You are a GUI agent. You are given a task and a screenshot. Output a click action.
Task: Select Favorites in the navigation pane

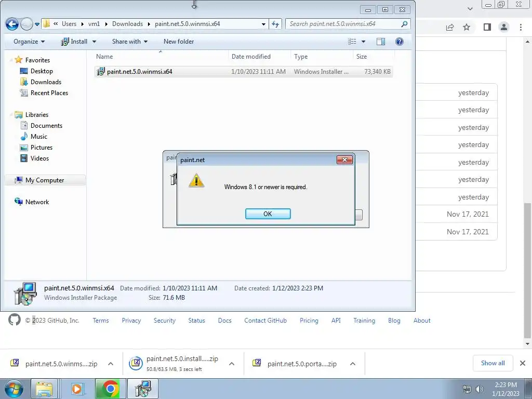click(x=37, y=60)
